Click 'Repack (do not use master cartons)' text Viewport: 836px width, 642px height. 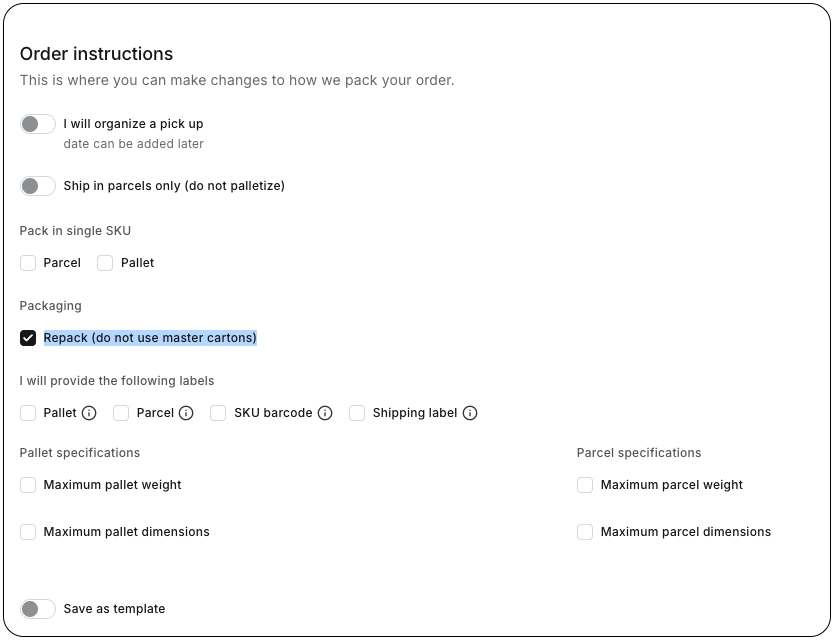(150, 338)
